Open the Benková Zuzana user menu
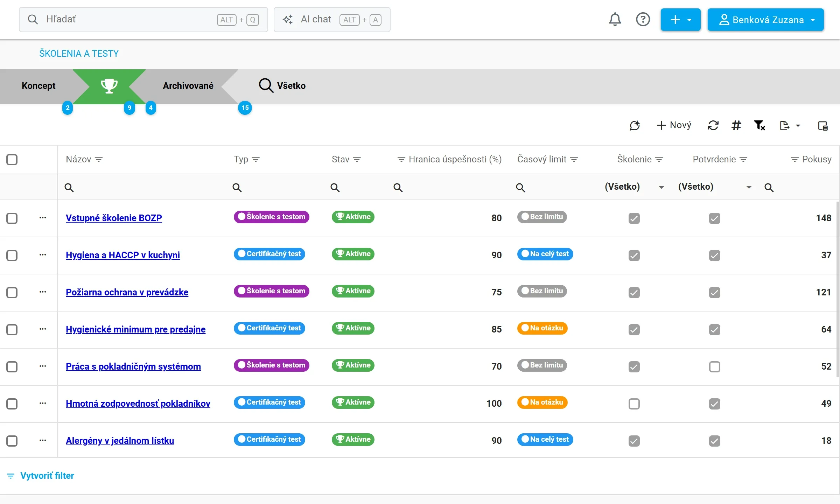The image size is (840, 504). (x=765, y=20)
